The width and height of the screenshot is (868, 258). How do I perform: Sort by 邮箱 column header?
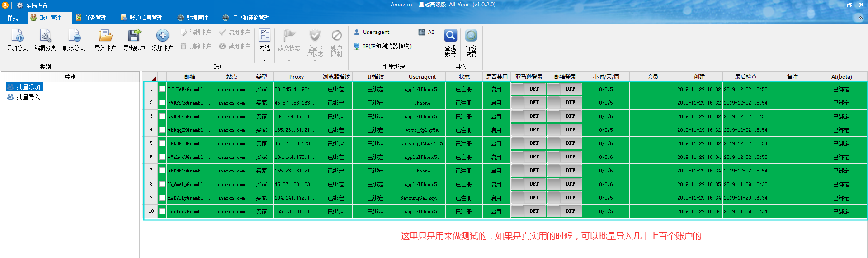(x=190, y=76)
